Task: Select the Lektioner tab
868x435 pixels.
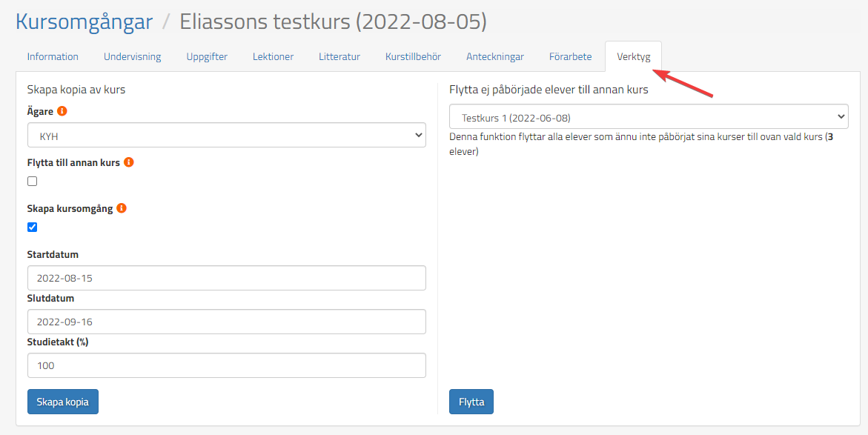Action: [x=273, y=57]
